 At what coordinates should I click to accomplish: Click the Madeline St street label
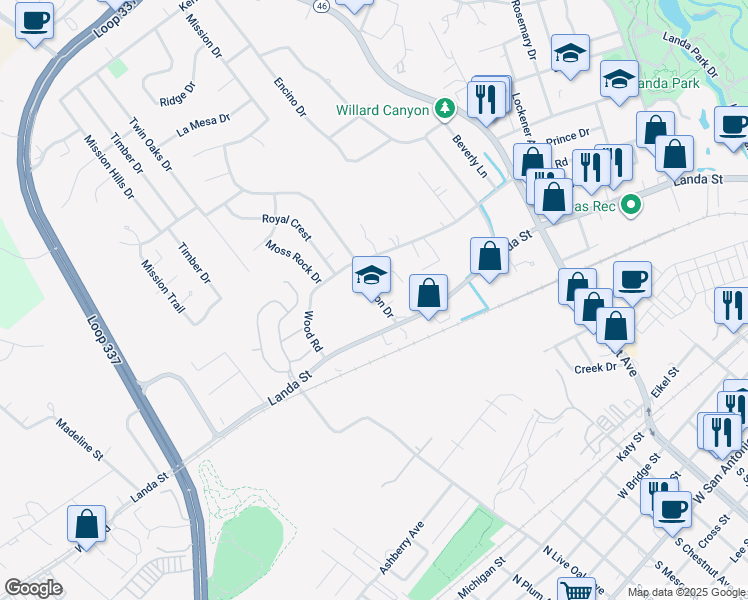(x=80, y=439)
